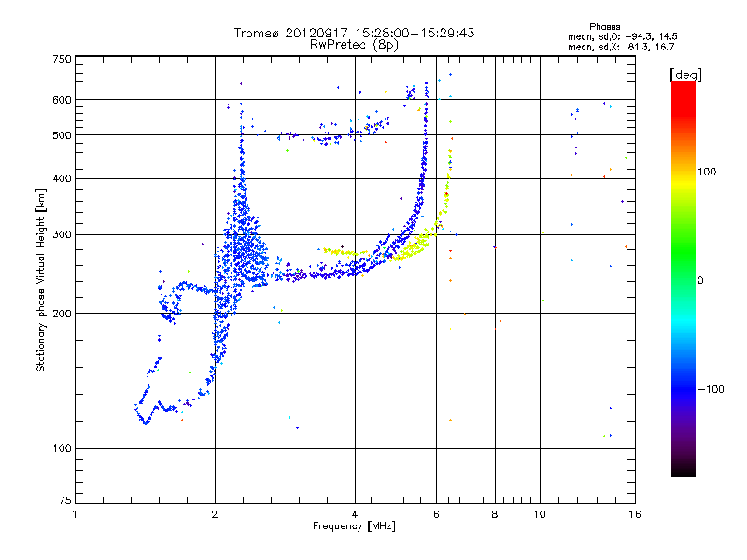Click the colorbar tick label "100"

click(x=707, y=172)
